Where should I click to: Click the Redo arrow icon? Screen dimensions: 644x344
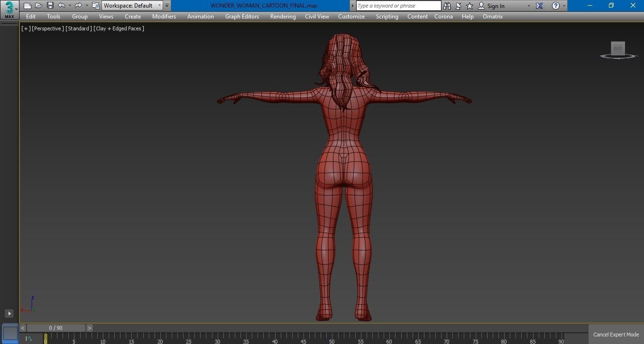click(78, 6)
